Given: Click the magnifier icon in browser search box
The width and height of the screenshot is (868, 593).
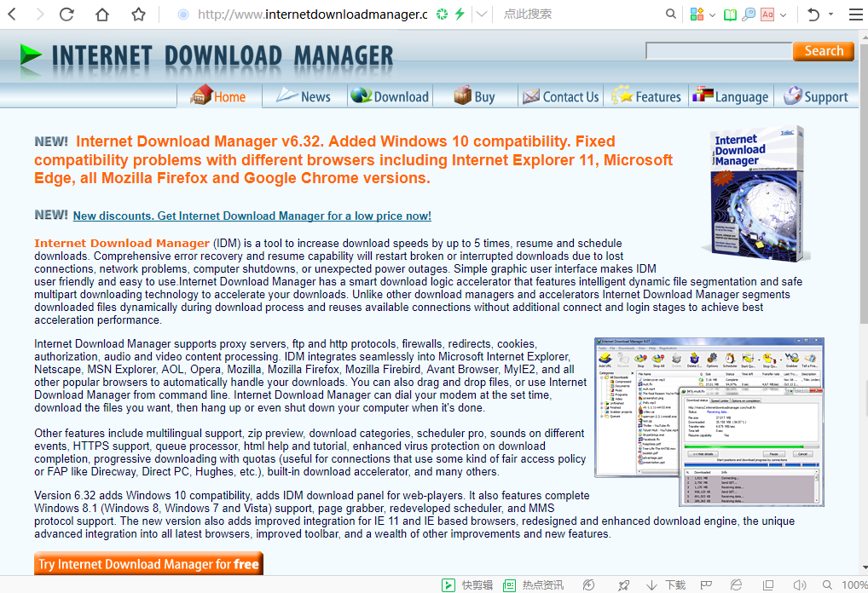Looking at the screenshot, I should coord(671,14).
